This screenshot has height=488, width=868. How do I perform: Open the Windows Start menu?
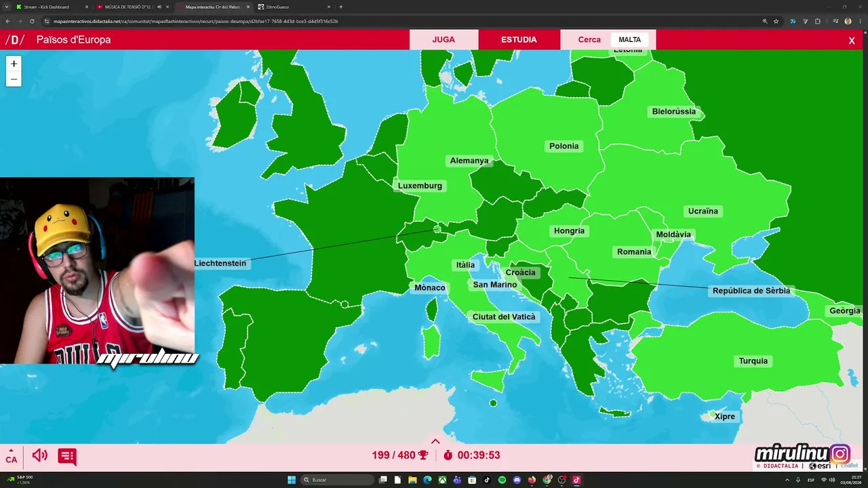[x=292, y=480]
